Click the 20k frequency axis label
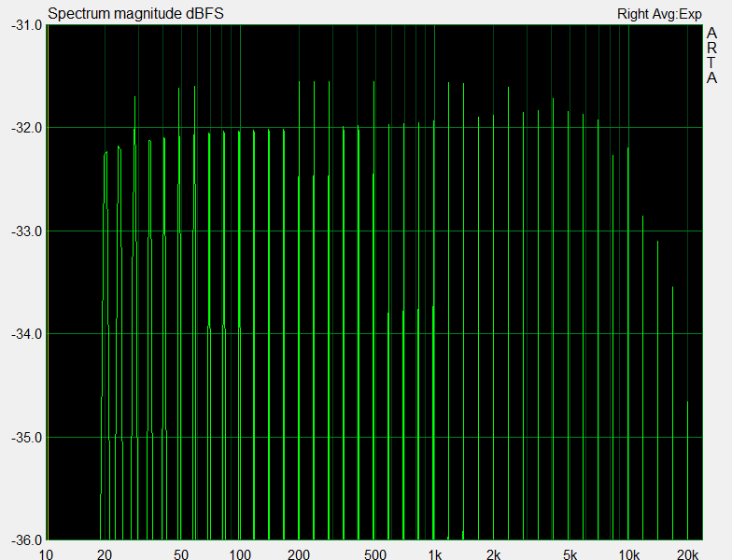This screenshot has height=560, width=732. 687,554
